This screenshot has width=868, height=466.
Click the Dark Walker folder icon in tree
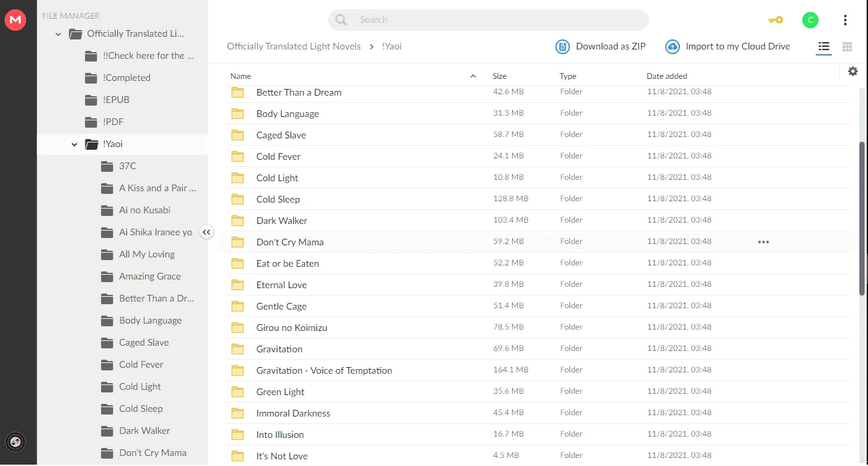[x=107, y=431]
